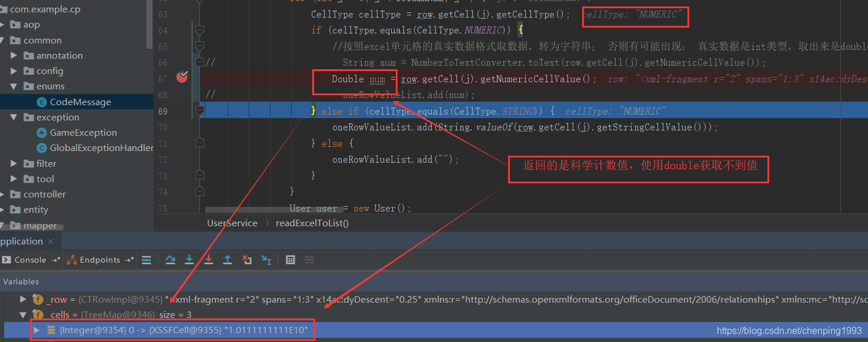The image size is (868, 342).
Task: Remove the breakpoint on line 67
Action: point(182,76)
